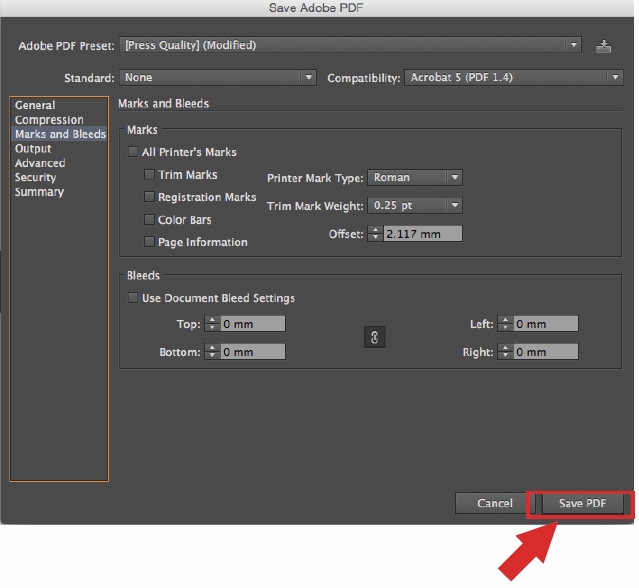
Task: Switch to the Compression section
Action: tap(49, 120)
